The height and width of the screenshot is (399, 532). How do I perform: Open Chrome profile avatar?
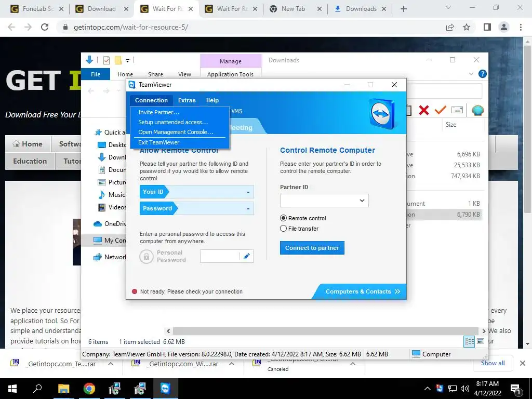coord(504,27)
